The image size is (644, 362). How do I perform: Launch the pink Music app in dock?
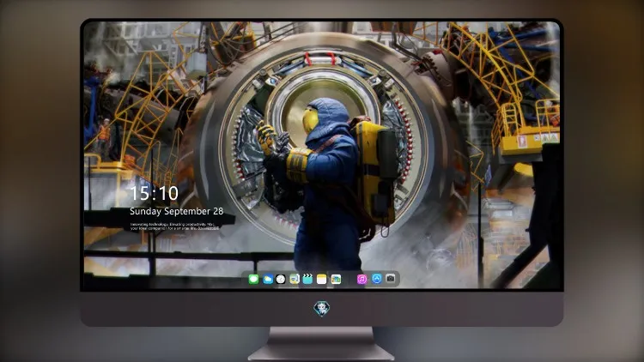[361, 280]
